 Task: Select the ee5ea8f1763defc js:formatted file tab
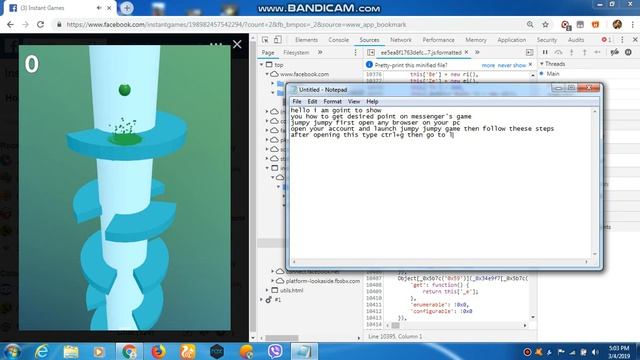click(421, 52)
